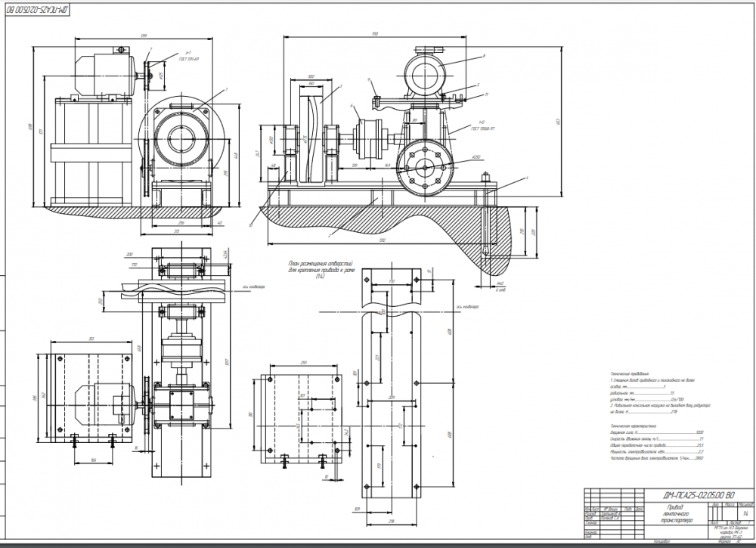
Task: Select the 218 dimension below hole layout plan
Action: (391, 522)
